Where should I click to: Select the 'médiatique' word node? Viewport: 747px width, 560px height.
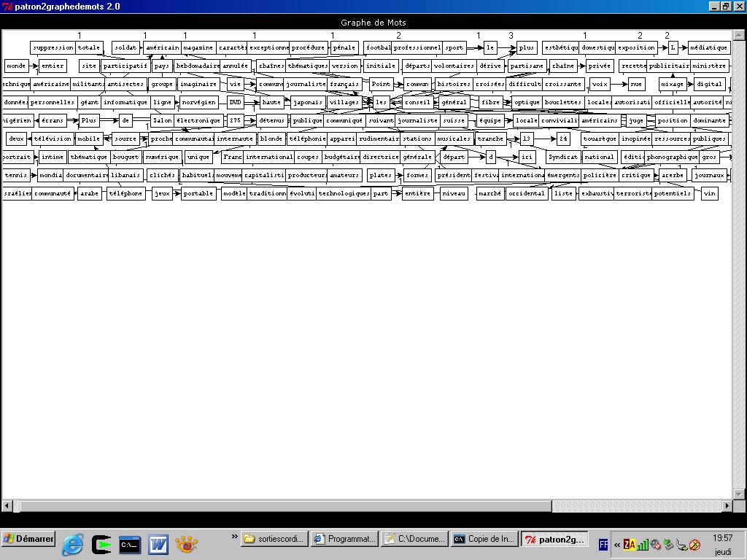(x=708, y=47)
